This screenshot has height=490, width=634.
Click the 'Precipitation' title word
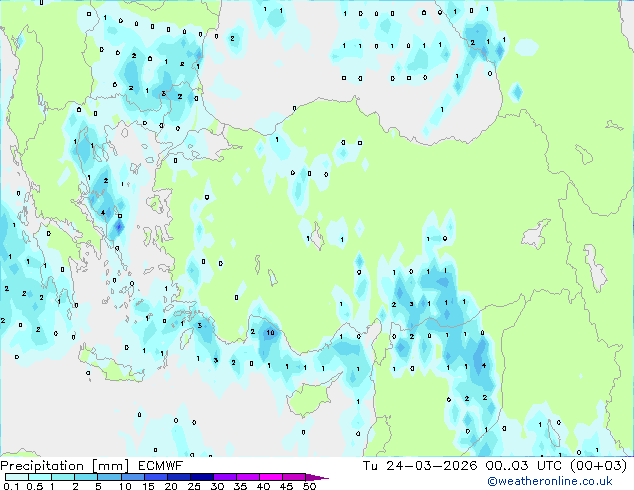click(x=42, y=466)
